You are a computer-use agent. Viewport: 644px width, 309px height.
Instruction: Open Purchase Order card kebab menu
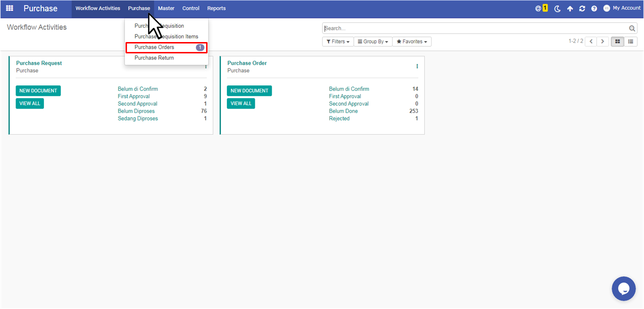point(417,67)
